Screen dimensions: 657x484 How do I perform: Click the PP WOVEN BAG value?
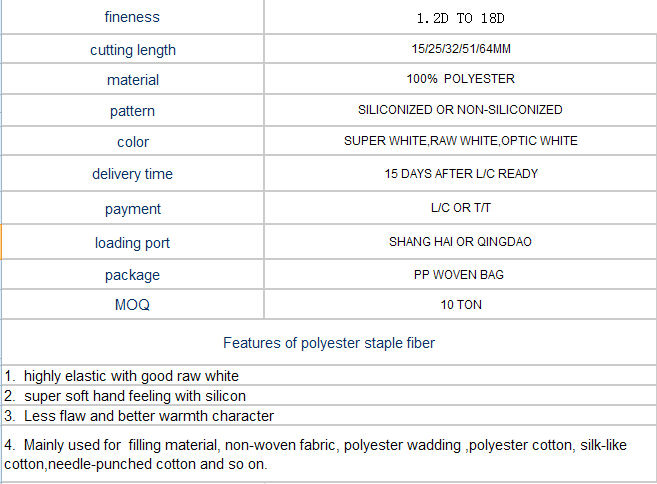(x=459, y=274)
